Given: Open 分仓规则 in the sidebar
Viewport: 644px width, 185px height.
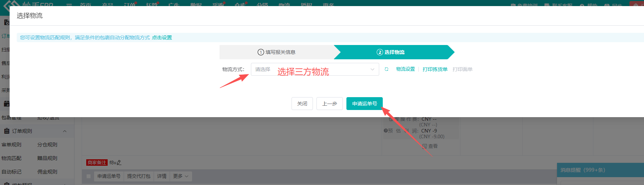Looking at the screenshot, I should 47,145.
